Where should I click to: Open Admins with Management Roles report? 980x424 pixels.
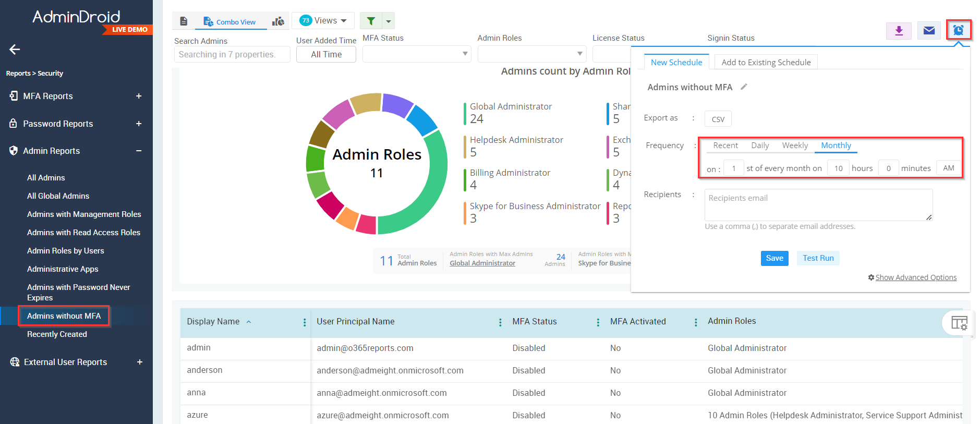pos(84,214)
